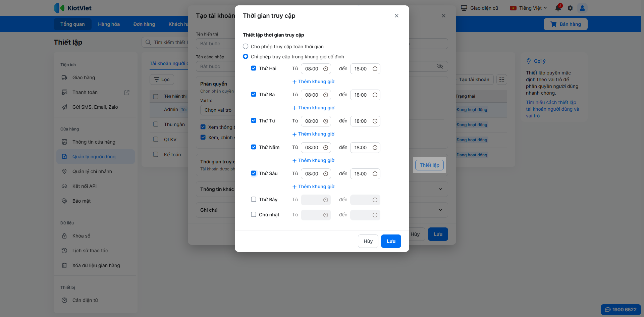This screenshot has height=317, width=644.
Task: Open Bảo mật settings
Action: point(96,201)
